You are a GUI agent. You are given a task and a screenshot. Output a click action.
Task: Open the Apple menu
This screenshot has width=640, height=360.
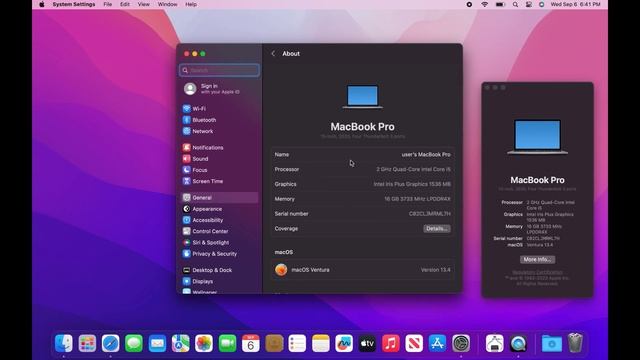42,4
